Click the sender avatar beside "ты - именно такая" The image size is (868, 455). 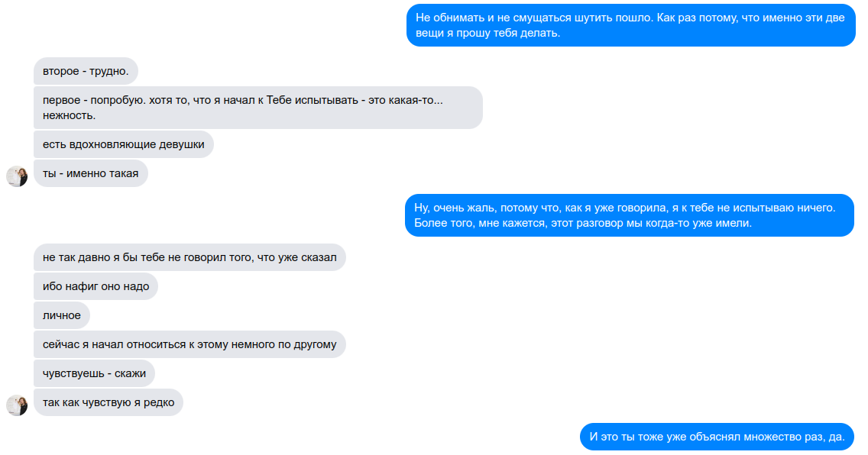(x=17, y=176)
